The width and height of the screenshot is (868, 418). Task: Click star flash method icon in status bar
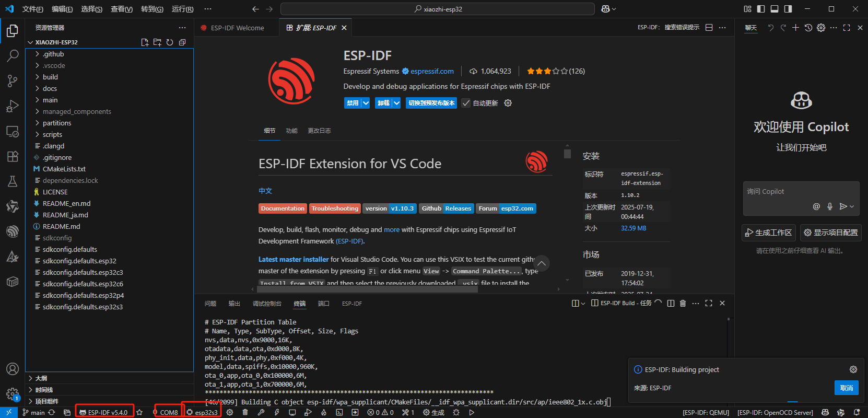point(139,412)
